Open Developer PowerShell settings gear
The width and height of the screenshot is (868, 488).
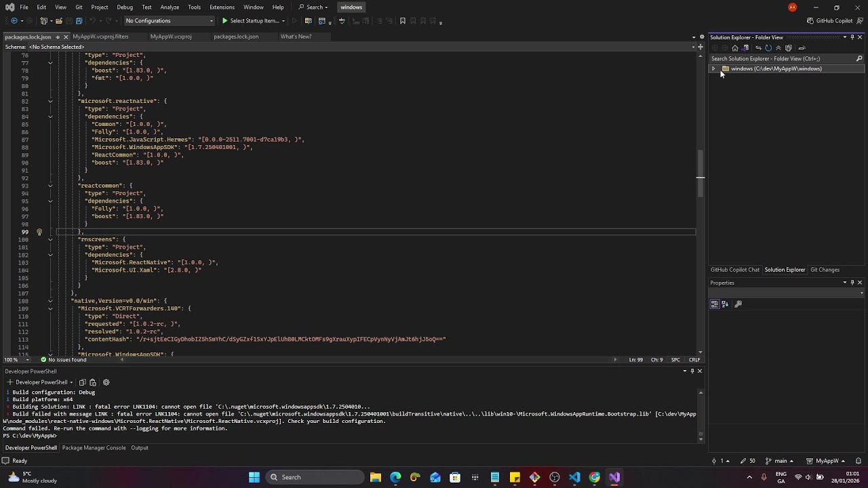(106, 382)
